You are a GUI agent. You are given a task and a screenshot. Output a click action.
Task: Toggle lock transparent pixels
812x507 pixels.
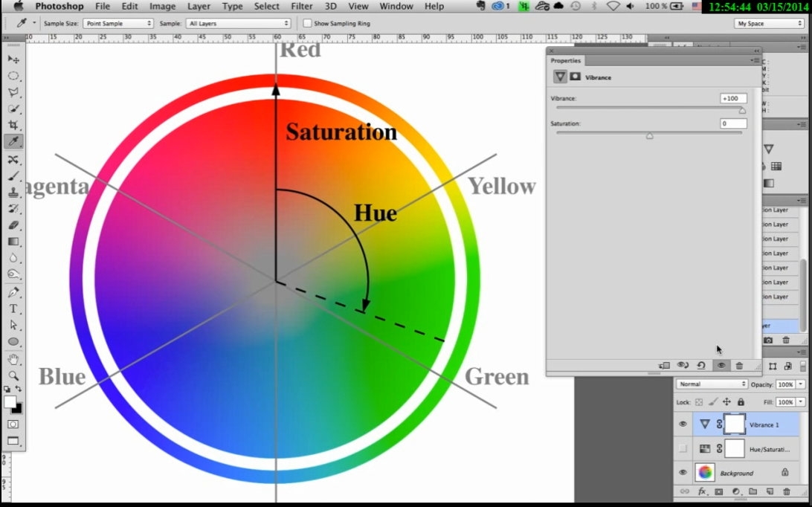[x=699, y=402]
